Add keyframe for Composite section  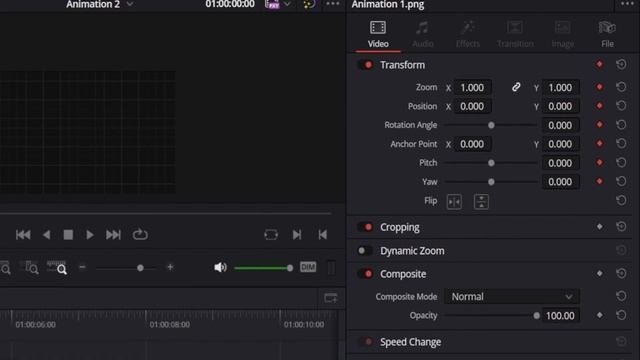(600, 273)
